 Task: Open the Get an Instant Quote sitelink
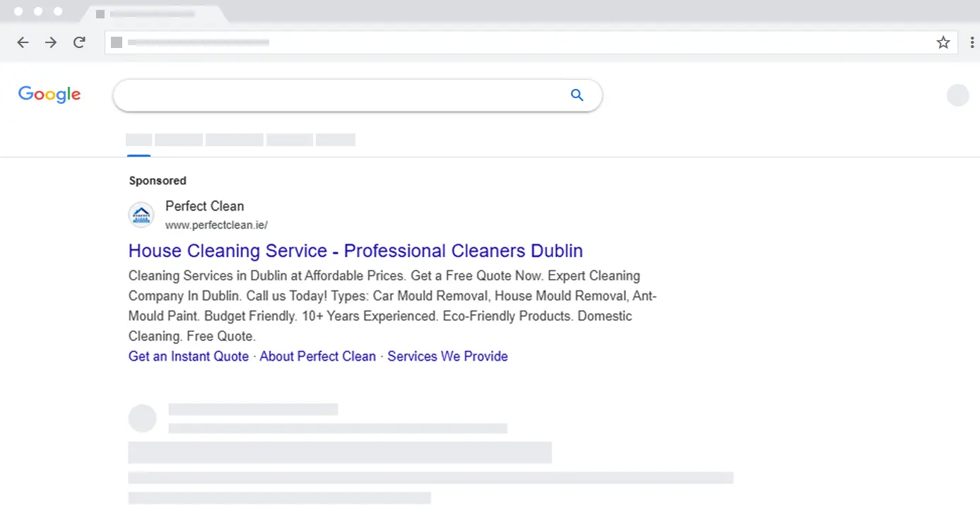point(189,357)
